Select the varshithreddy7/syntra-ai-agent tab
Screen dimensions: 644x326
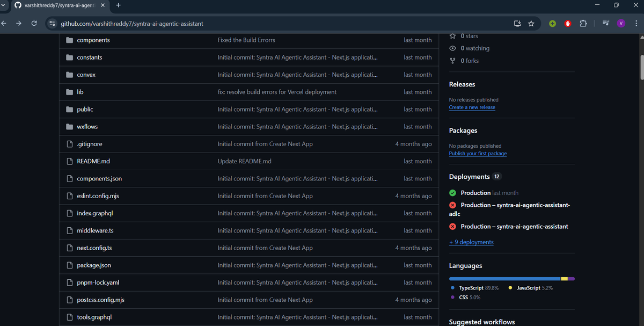(59, 5)
